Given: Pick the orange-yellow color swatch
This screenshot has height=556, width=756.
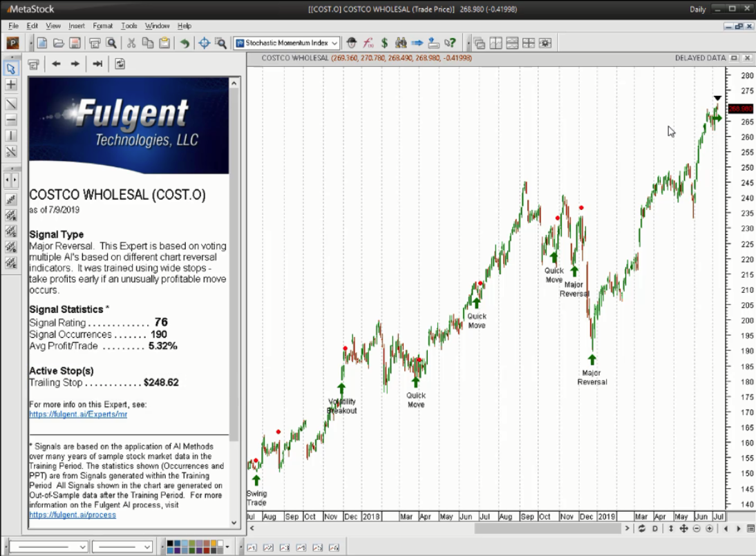Looking at the screenshot, I should tap(214, 544).
